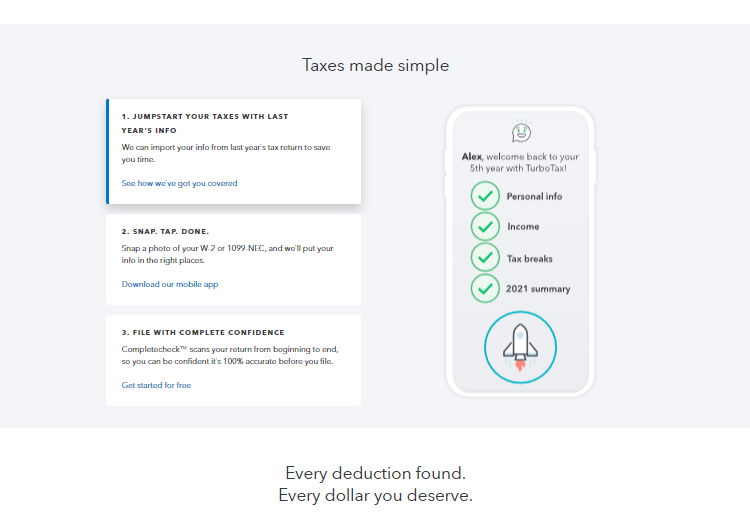Follow the 'Download our mobile app' link
This screenshot has height=515, width=750.
169,284
